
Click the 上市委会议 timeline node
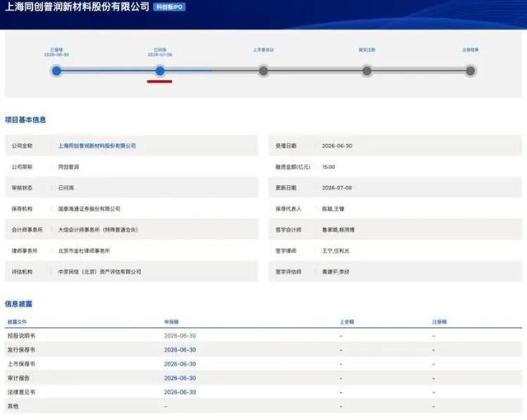click(x=263, y=71)
